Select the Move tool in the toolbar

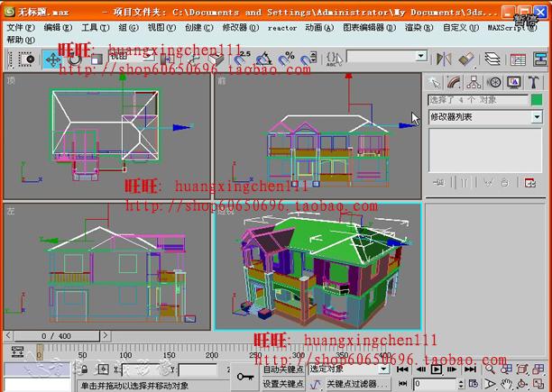[53, 59]
